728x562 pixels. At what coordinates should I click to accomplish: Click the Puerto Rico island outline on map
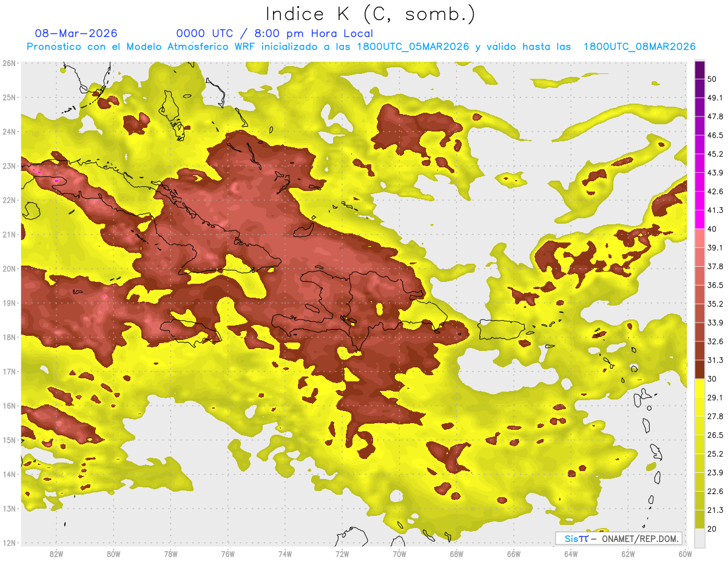pyautogui.click(x=502, y=330)
